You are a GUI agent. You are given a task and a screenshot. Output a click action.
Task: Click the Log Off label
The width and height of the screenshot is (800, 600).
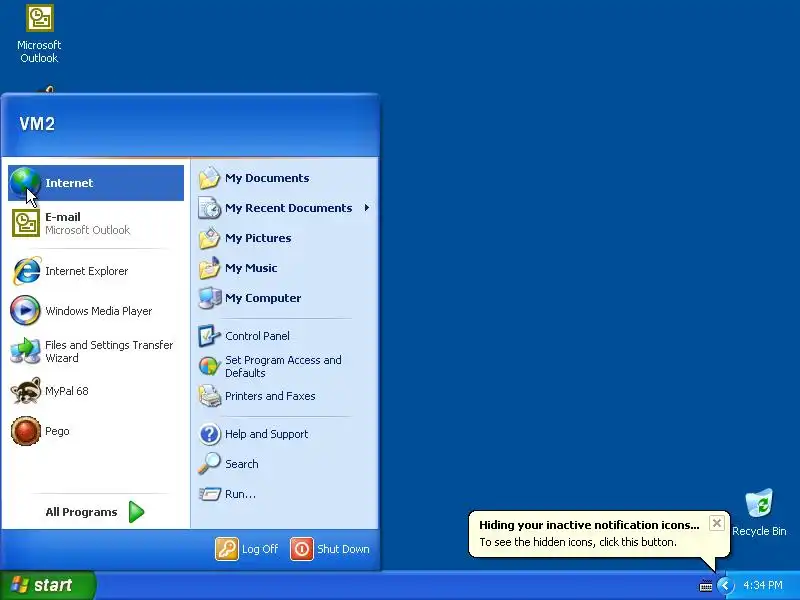(260, 549)
